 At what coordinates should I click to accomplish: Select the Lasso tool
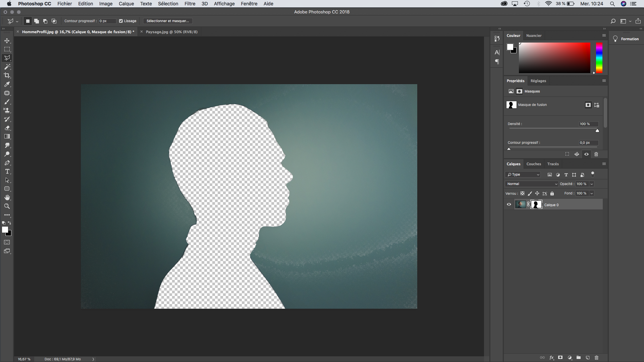(x=7, y=57)
